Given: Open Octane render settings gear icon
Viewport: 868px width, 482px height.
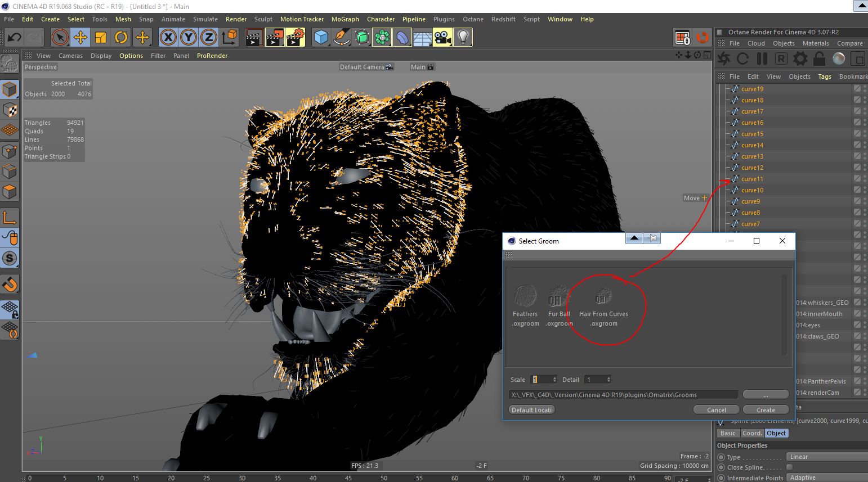Looking at the screenshot, I should (800, 58).
